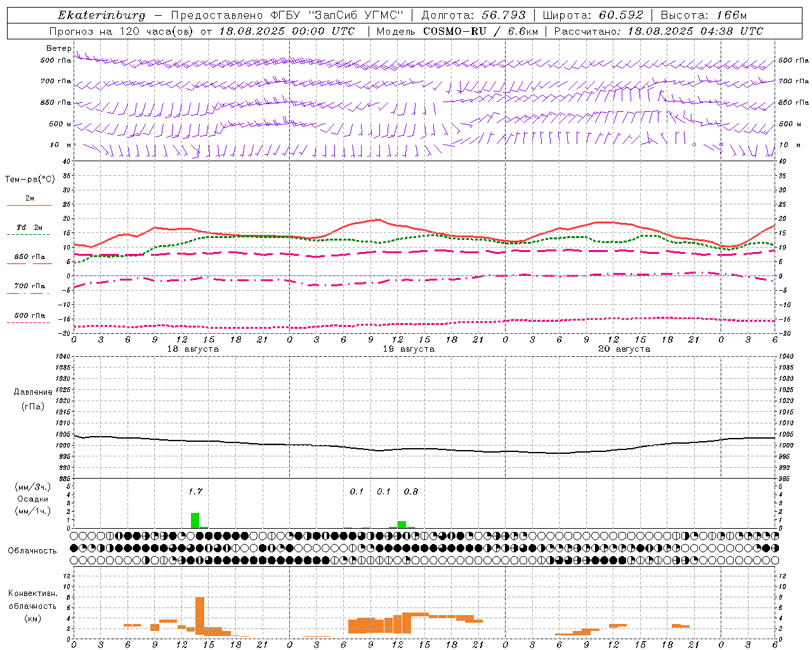This screenshot has width=812, height=650.
Task: Click the Осадки precipitation label
Action: point(32,499)
